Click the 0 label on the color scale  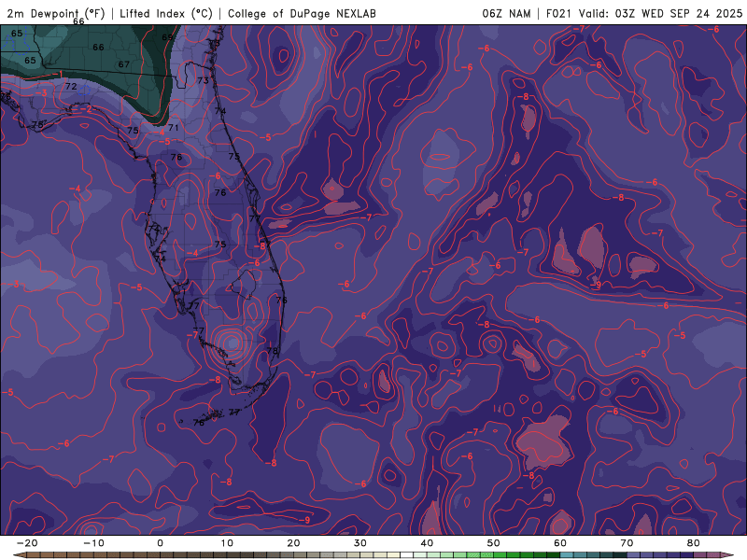click(160, 543)
